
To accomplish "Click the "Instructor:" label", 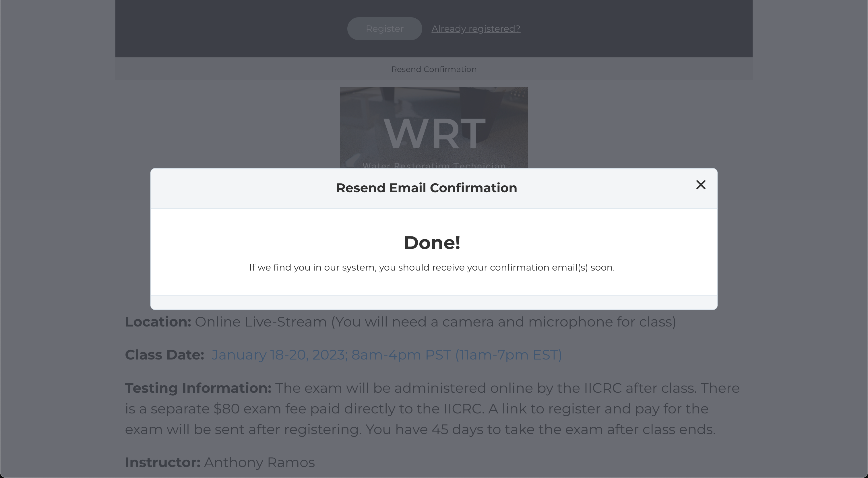I will [162, 463].
